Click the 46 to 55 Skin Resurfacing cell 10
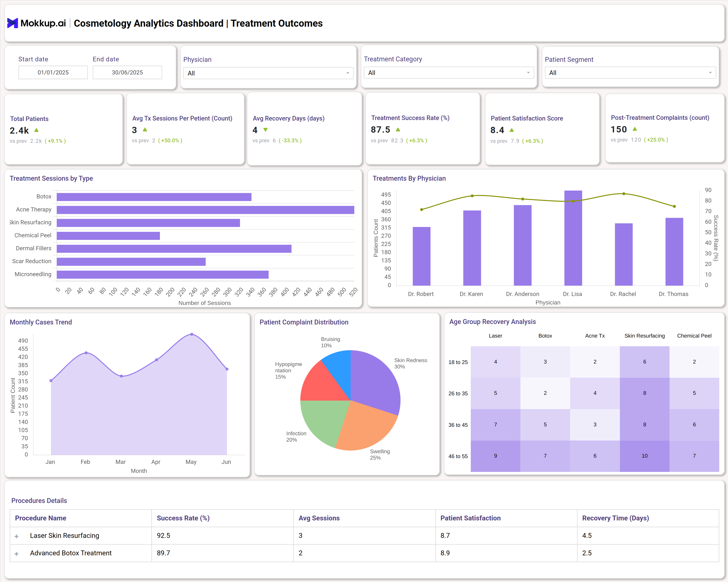This screenshot has height=582, width=728. click(645, 456)
